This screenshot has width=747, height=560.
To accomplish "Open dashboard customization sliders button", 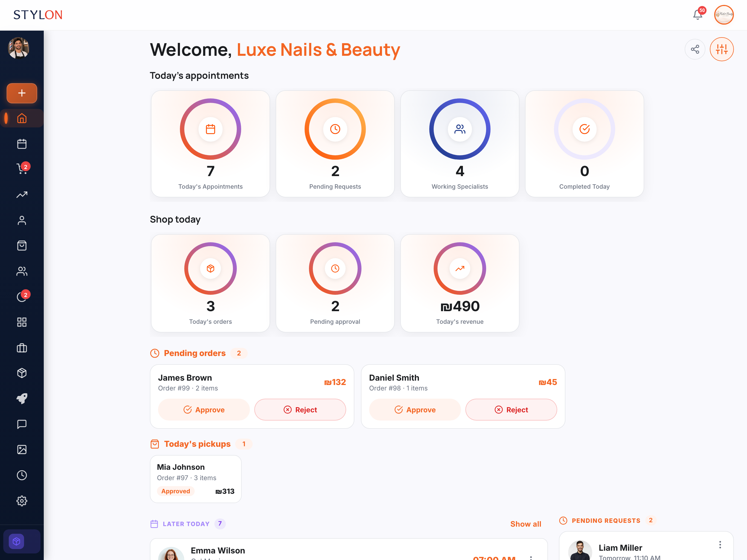I will click(x=722, y=49).
